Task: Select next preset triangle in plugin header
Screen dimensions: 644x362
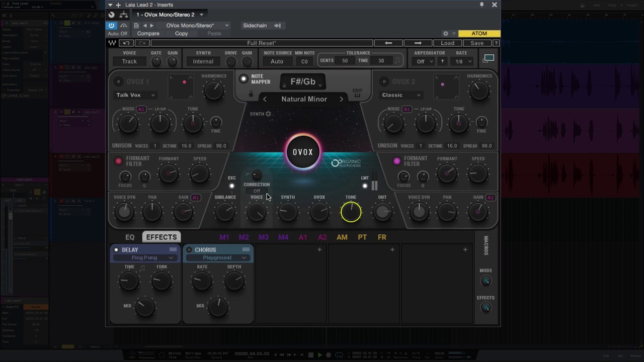Action: (151, 25)
